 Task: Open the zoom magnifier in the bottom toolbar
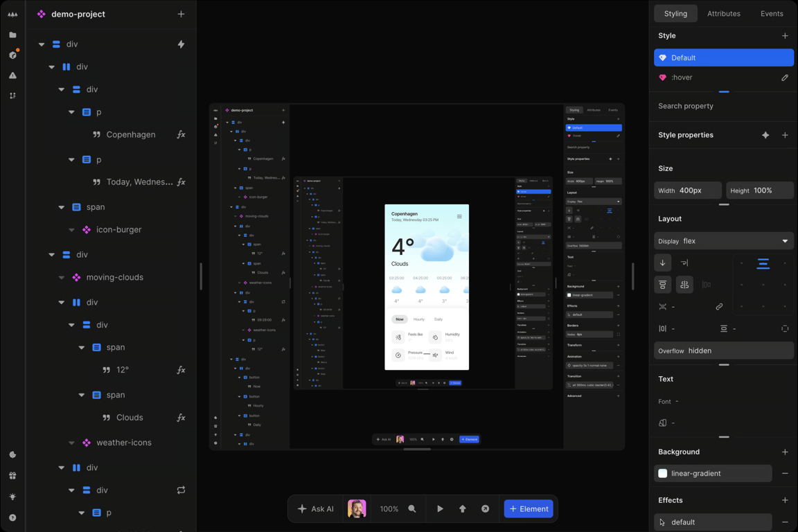tap(413, 508)
